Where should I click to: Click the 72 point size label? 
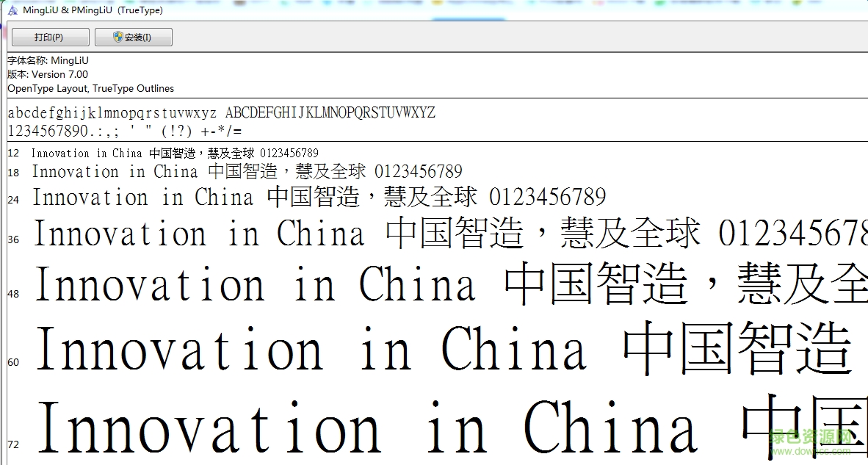point(13,444)
